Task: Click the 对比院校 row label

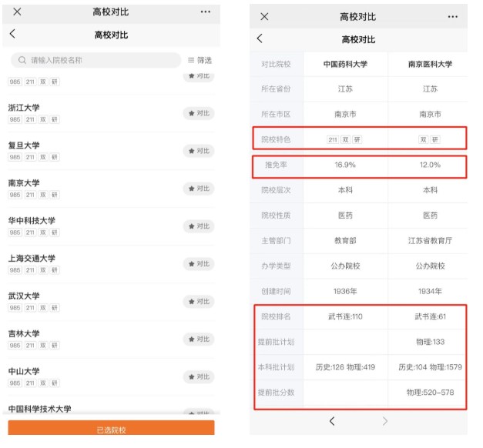Action: pos(276,64)
